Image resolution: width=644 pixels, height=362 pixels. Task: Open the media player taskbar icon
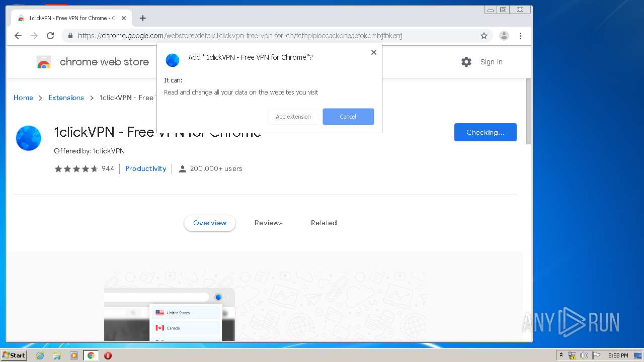tap(74, 355)
